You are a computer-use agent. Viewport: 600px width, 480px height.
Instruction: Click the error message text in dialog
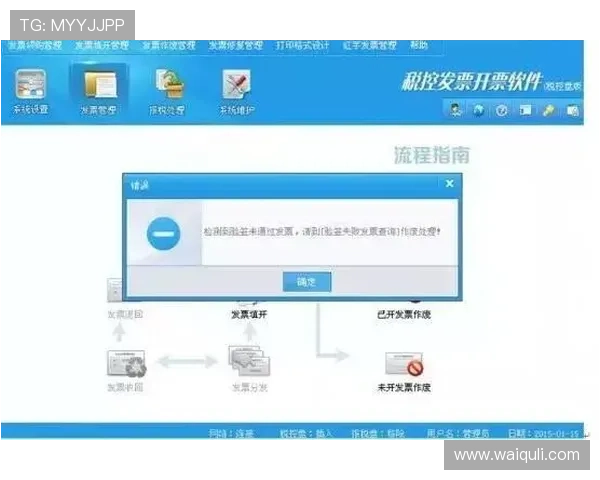click(x=322, y=232)
